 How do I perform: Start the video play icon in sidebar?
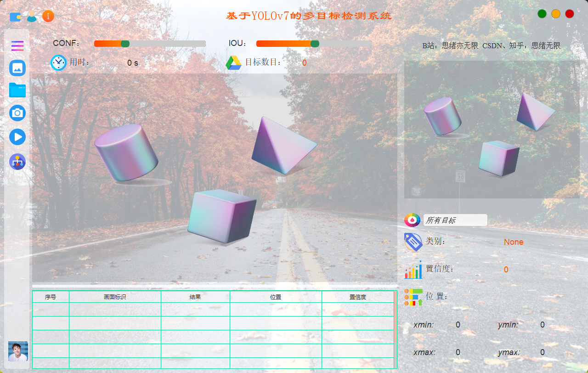(x=17, y=137)
